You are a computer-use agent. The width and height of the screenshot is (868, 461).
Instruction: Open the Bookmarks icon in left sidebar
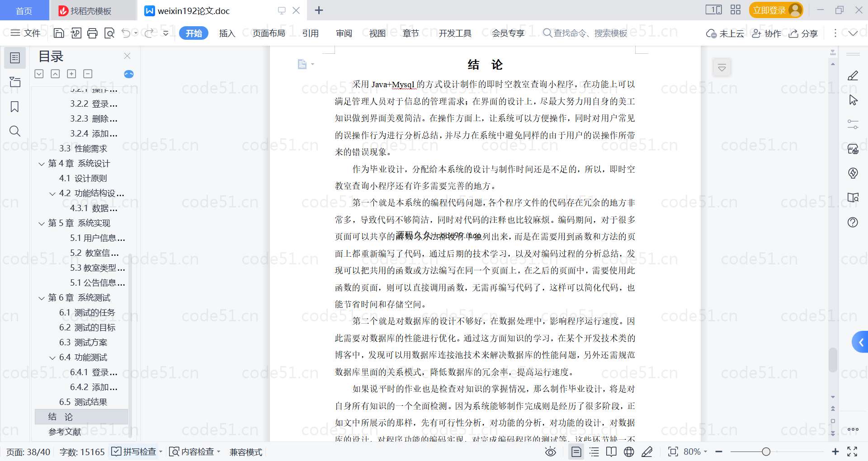(x=15, y=107)
